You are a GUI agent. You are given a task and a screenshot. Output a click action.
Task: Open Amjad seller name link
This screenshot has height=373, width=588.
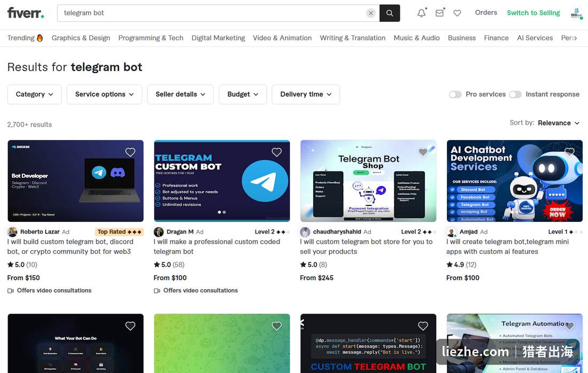469,232
